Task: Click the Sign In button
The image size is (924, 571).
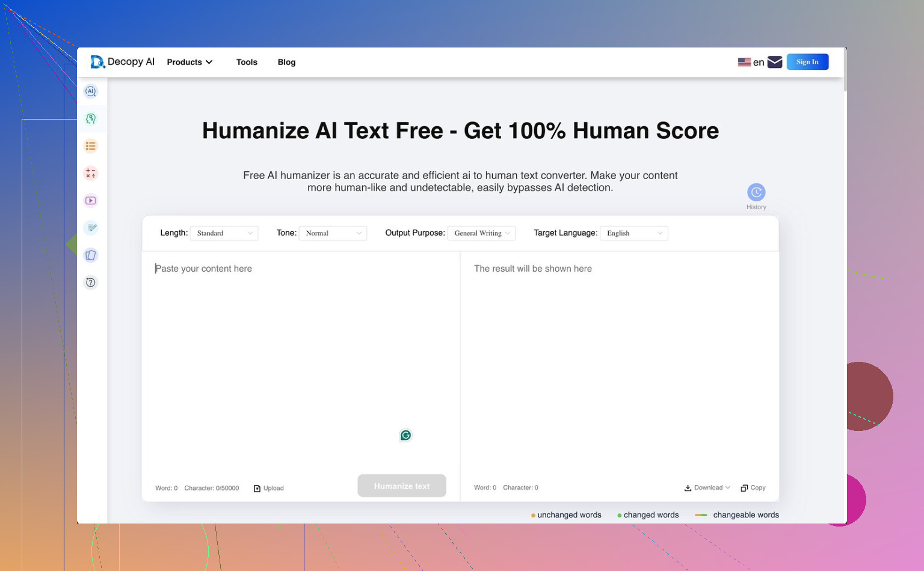Action: click(807, 62)
